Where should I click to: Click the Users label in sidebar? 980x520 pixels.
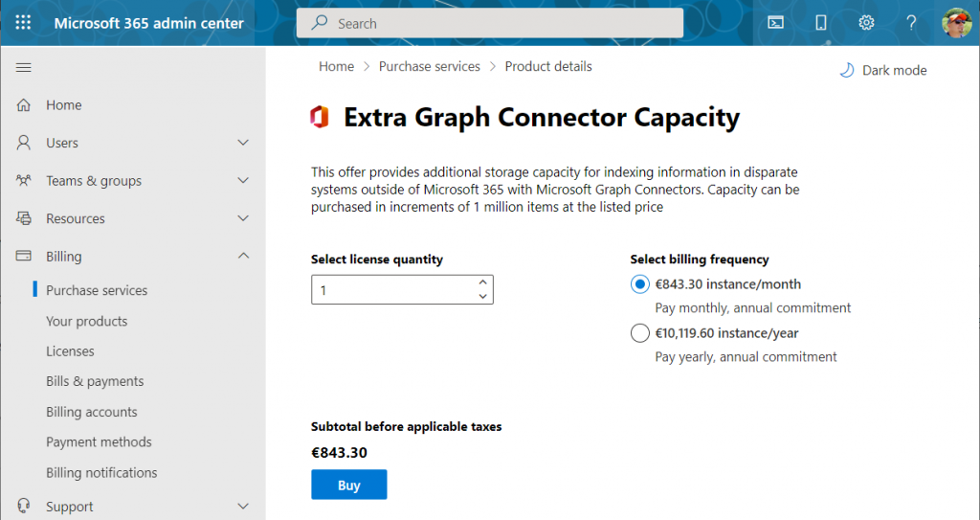[62, 143]
